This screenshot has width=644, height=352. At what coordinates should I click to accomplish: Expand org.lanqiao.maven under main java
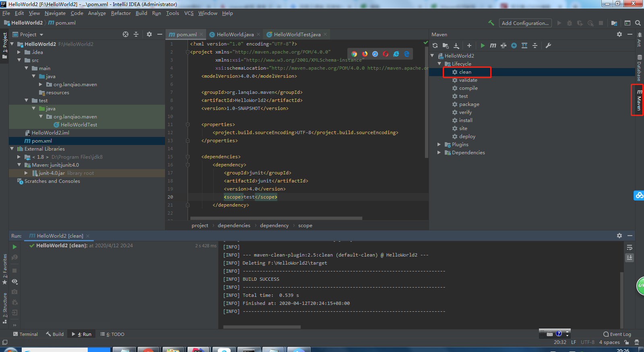point(41,84)
